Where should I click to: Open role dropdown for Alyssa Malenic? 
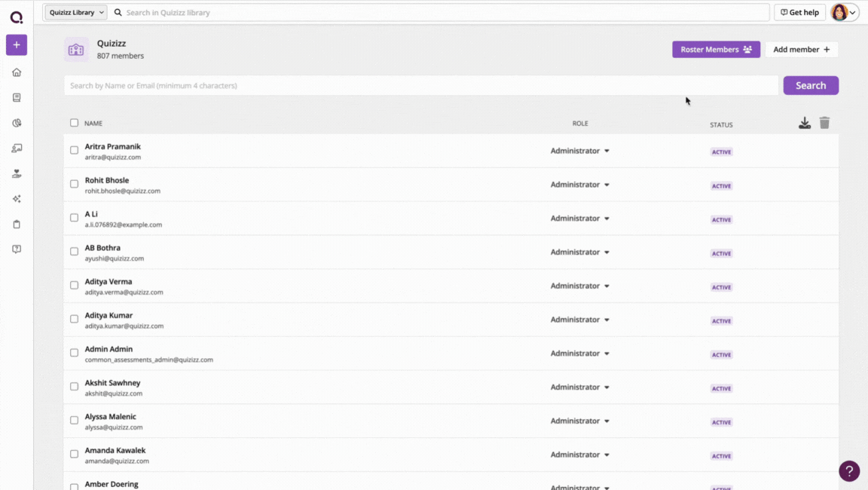[x=579, y=421]
